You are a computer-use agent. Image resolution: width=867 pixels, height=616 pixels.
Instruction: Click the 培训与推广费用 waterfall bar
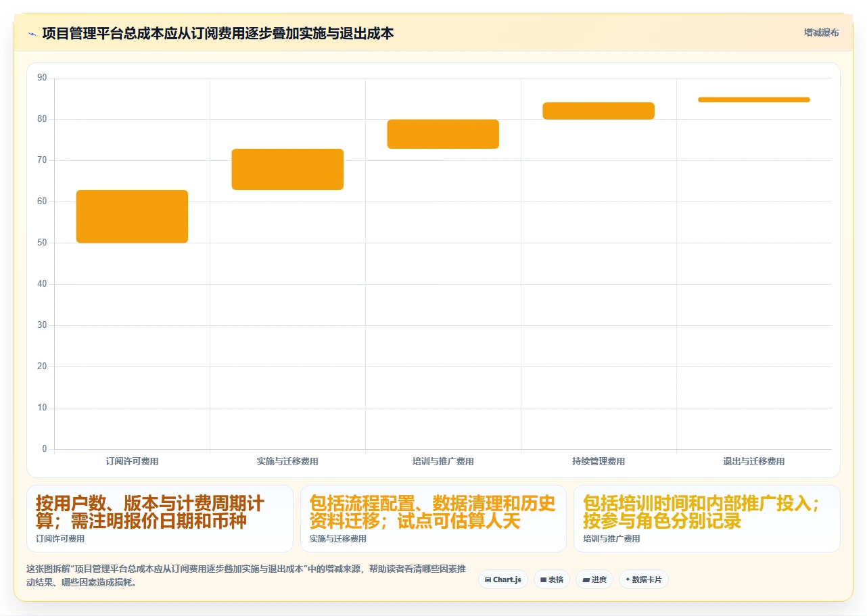pyautogui.click(x=443, y=134)
